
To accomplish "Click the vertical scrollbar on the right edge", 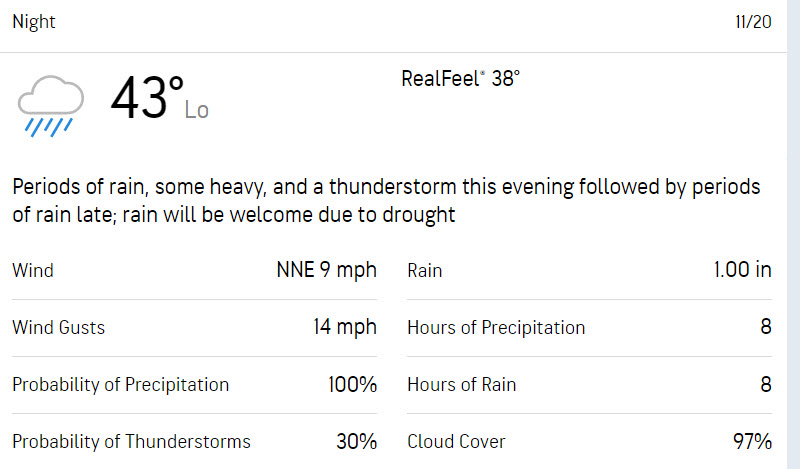I will pyautogui.click(x=793, y=234).
